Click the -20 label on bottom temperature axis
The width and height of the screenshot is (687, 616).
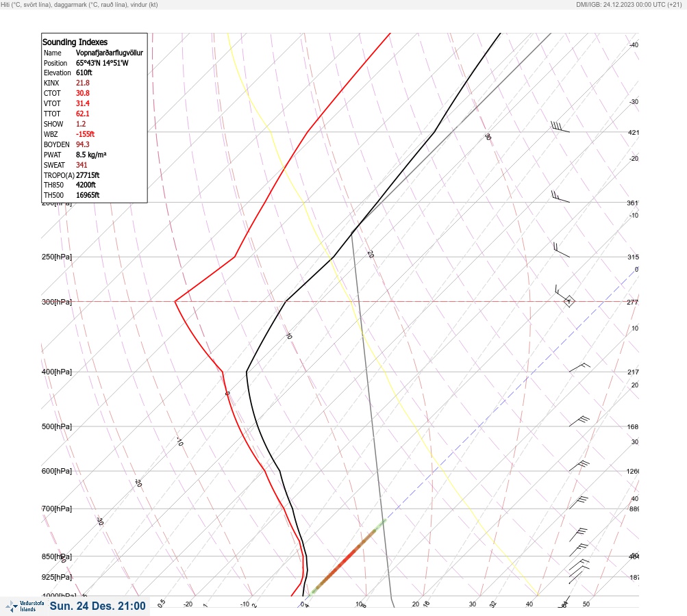pos(188,604)
